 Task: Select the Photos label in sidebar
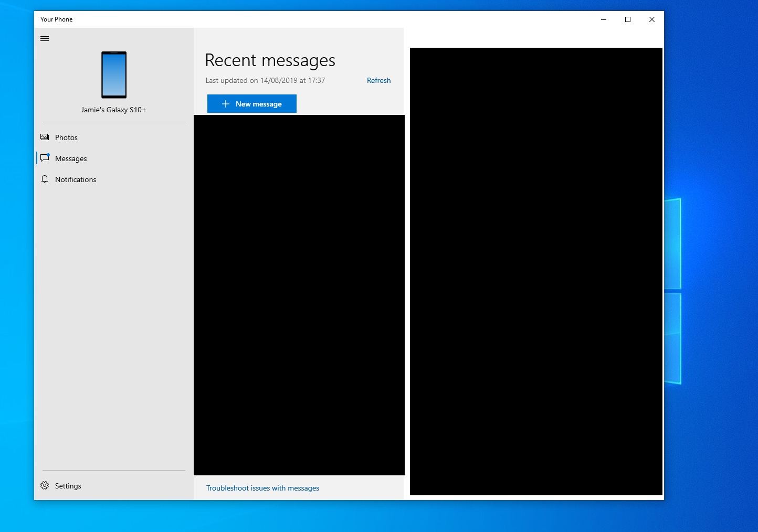66,137
